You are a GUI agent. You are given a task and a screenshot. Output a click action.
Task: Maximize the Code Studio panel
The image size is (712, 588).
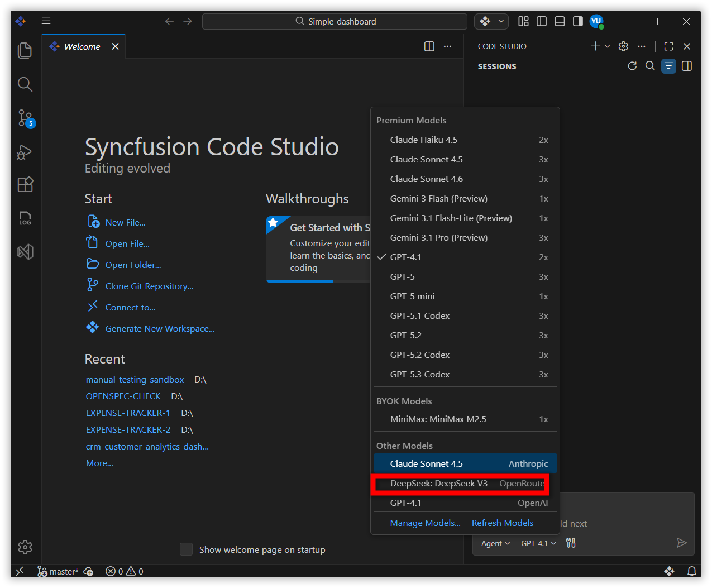click(x=668, y=46)
